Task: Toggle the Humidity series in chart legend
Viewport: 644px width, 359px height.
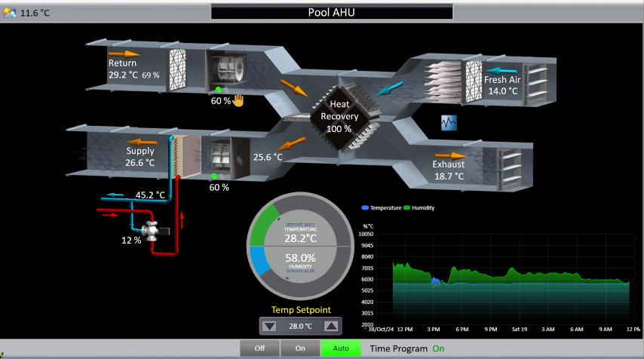Action: click(422, 207)
